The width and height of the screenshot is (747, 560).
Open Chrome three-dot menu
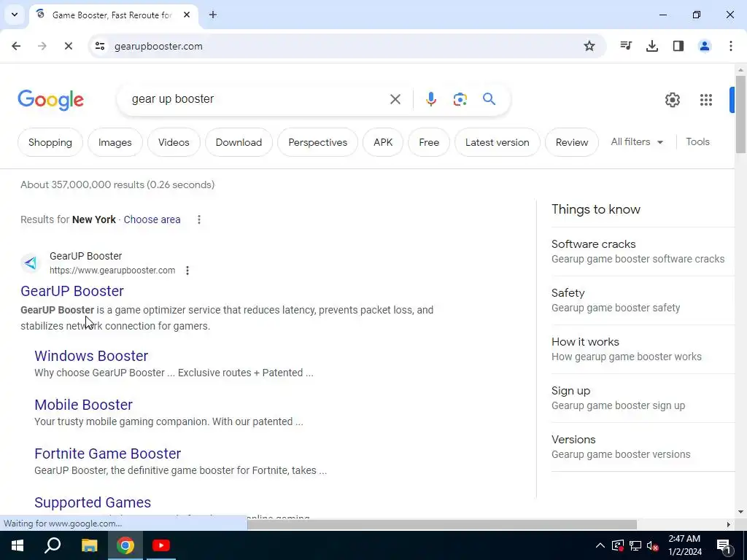731,46
